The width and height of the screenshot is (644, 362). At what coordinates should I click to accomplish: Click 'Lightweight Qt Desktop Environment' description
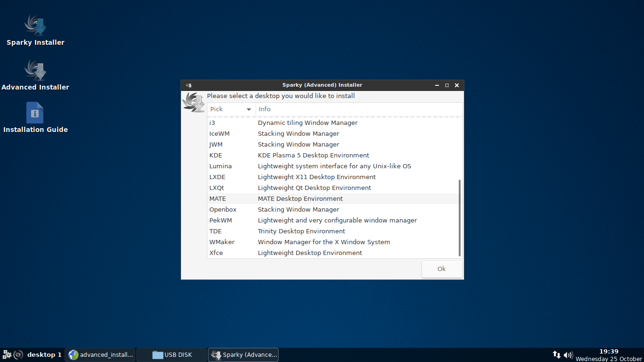pyautogui.click(x=314, y=188)
